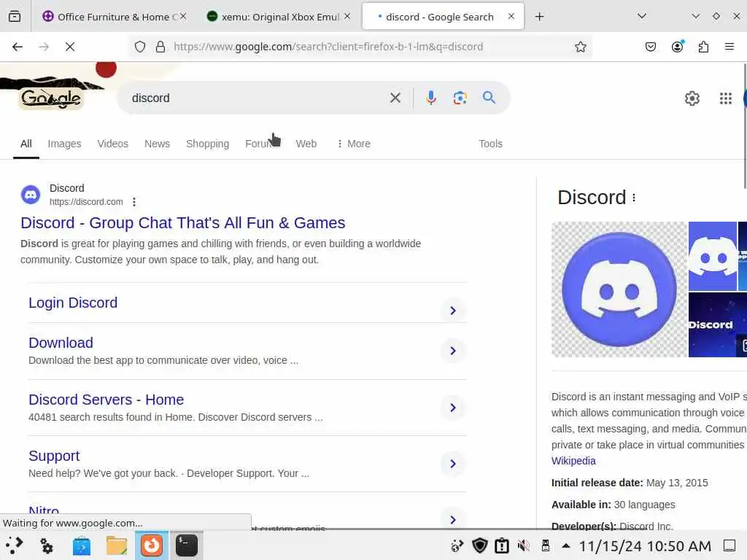Open file manager from taskbar
This screenshot has height=560, width=747.
point(116,545)
